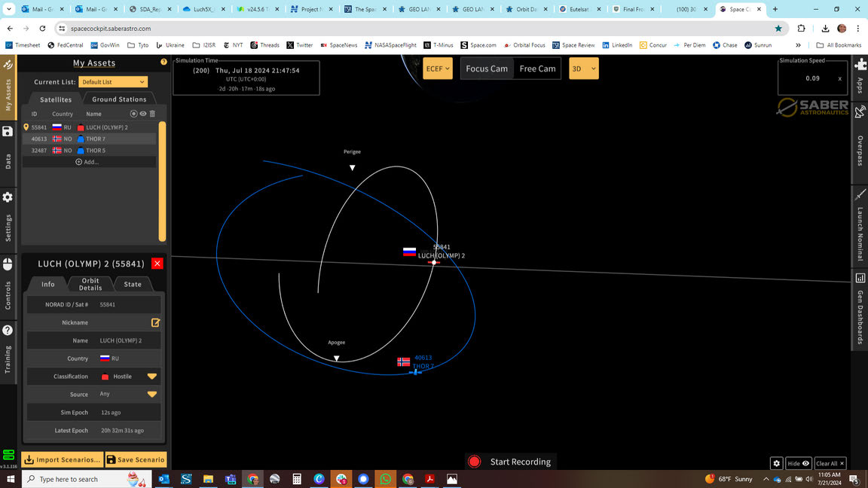Open the Launch Nominal panel
The height and width of the screenshot is (488, 868).
pyautogui.click(x=860, y=226)
